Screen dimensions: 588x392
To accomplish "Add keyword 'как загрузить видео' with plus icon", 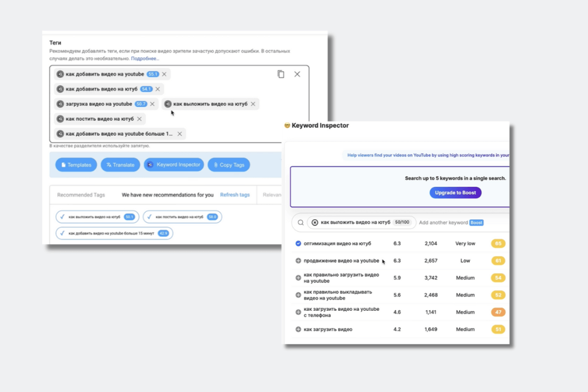I will coord(298,330).
